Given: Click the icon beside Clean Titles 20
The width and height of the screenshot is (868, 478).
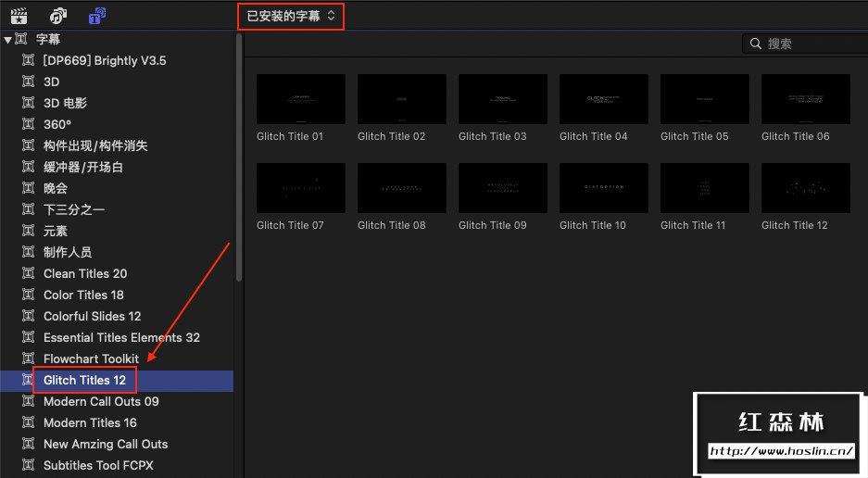Looking at the screenshot, I should click(28, 273).
